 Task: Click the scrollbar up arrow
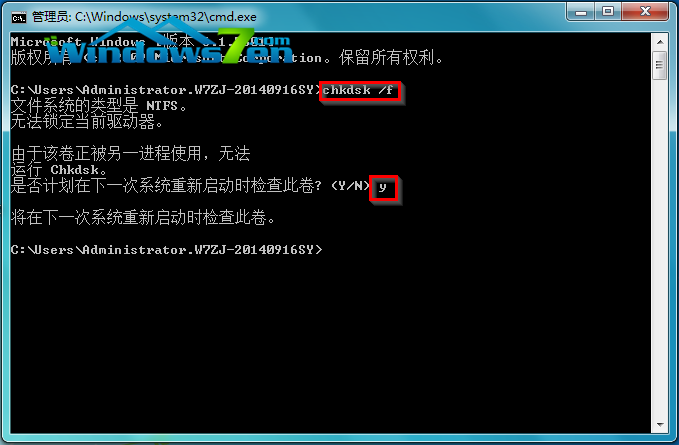660,42
